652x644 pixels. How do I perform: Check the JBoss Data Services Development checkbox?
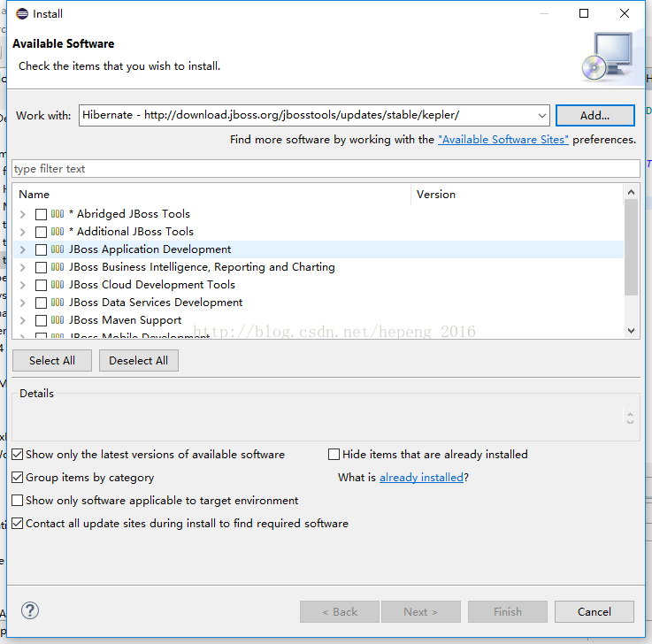click(x=41, y=303)
